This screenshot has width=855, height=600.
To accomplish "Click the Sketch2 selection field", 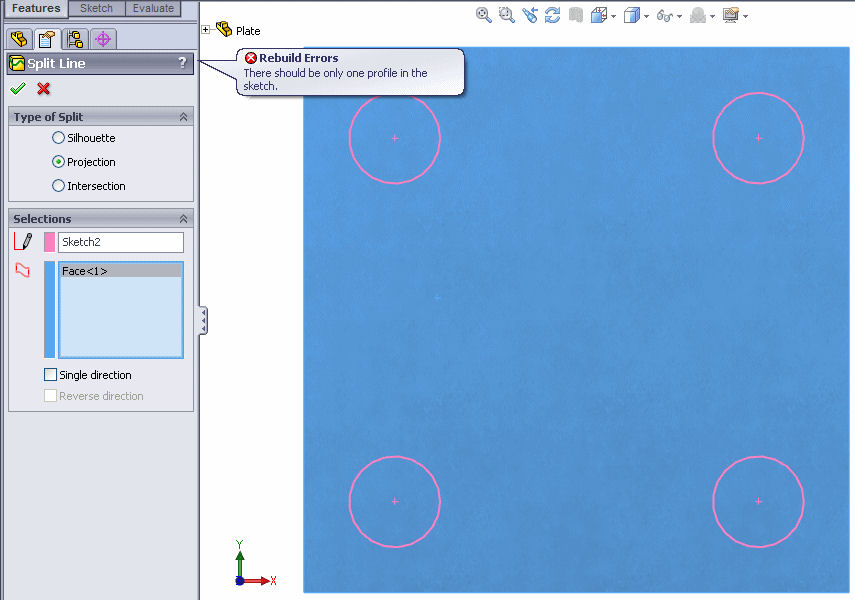I will click(x=121, y=242).
